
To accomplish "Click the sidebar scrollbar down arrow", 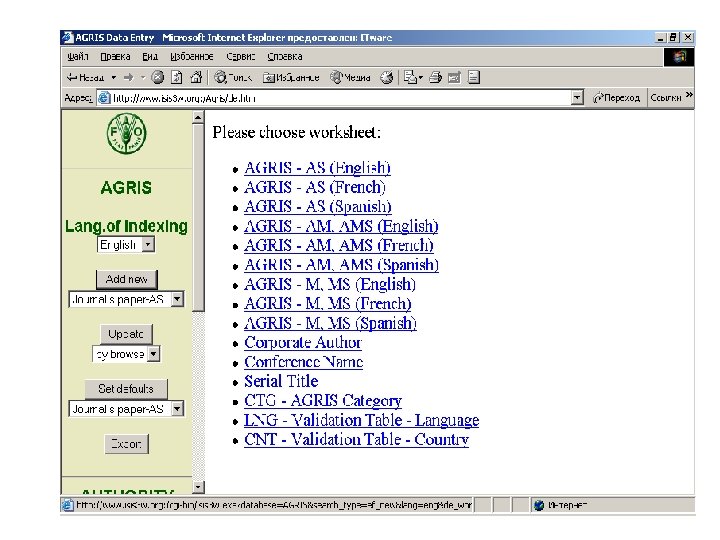I will (x=198, y=487).
